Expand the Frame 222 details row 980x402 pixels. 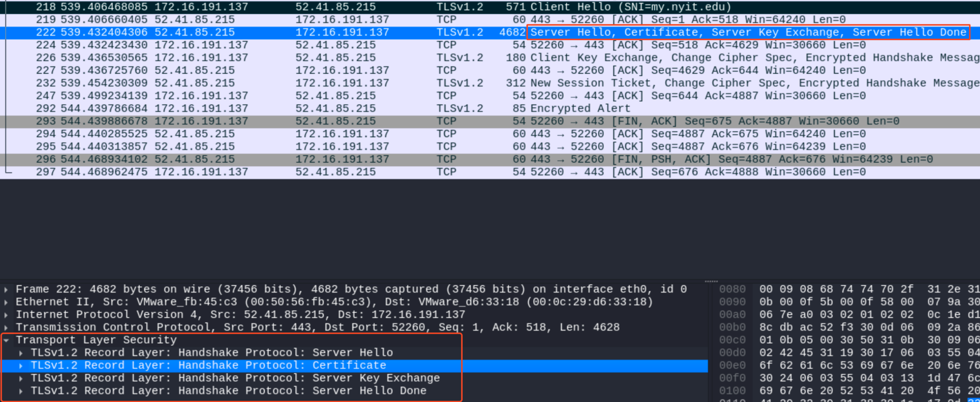tap(6, 290)
